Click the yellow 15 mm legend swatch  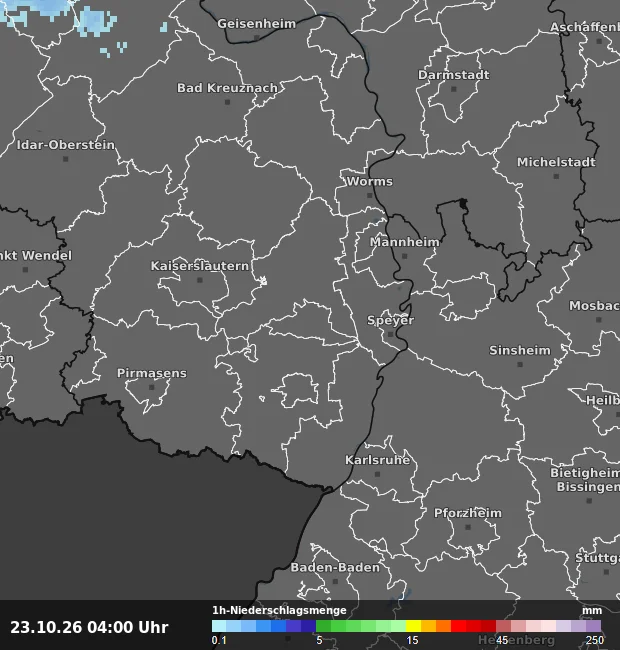[x=413, y=626]
